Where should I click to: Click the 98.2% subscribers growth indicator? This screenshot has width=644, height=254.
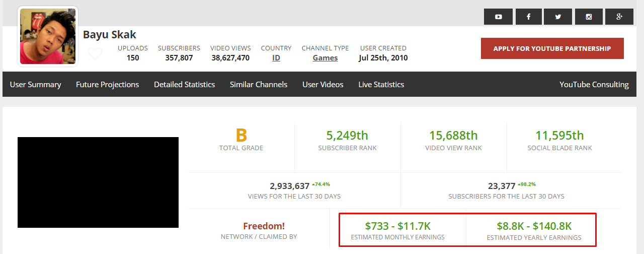point(527,184)
